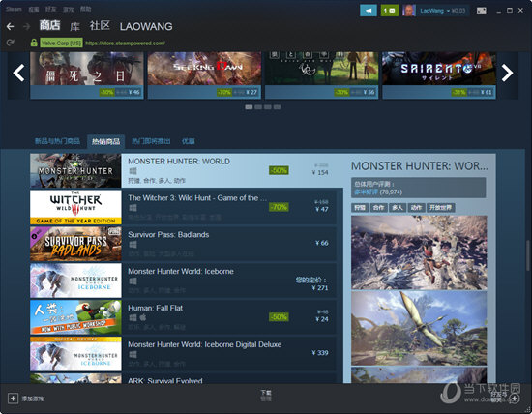Open the 社区 community section
This screenshot has height=414, width=532.
(100, 26)
